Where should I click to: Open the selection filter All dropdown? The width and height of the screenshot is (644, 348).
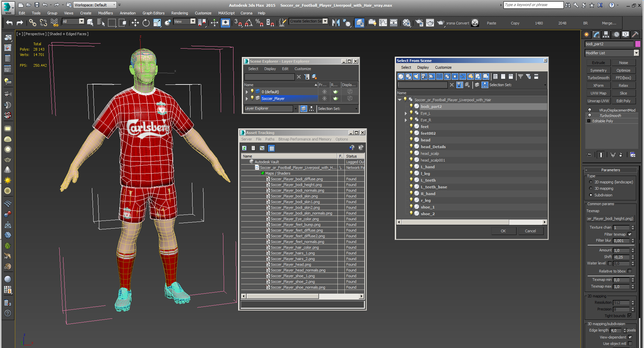click(x=73, y=21)
